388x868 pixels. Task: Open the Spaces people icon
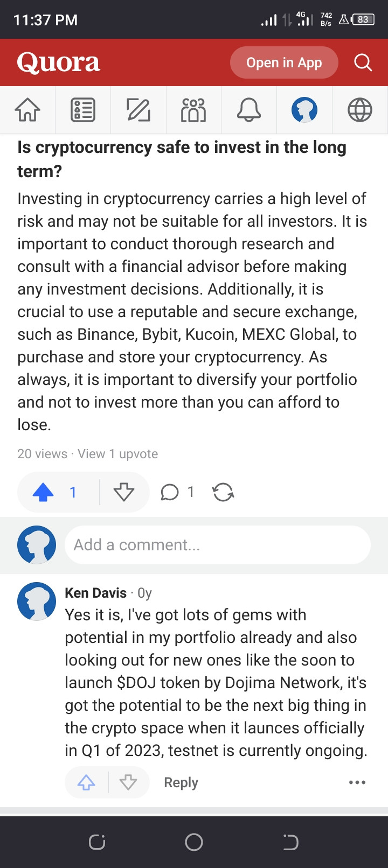click(x=193, y=110)
